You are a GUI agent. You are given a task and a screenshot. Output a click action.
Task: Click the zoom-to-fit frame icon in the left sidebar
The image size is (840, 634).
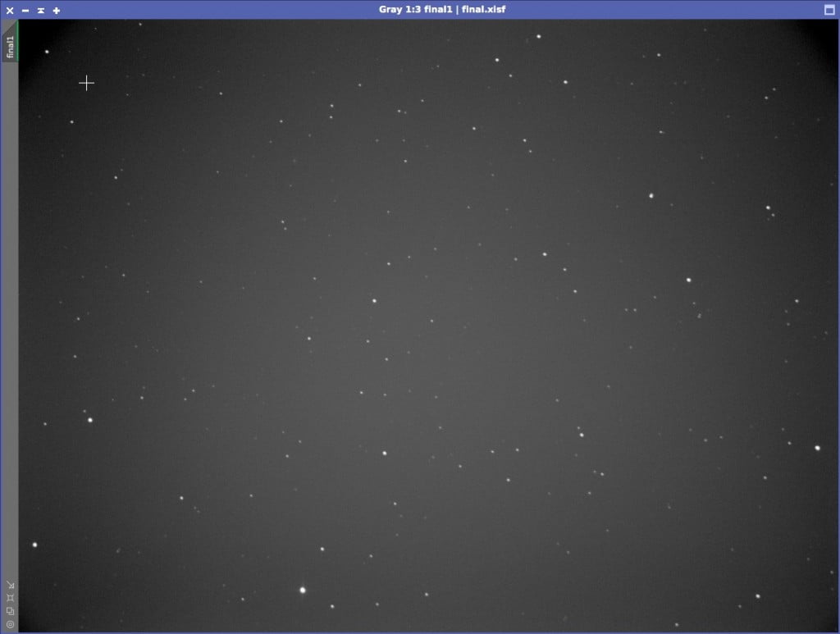coord(10,598)
